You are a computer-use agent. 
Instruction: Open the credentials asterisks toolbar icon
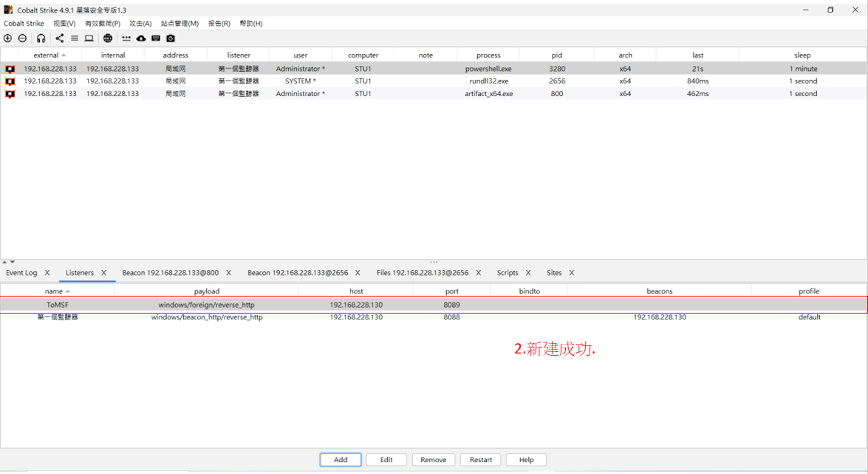(x=126, y=38)
